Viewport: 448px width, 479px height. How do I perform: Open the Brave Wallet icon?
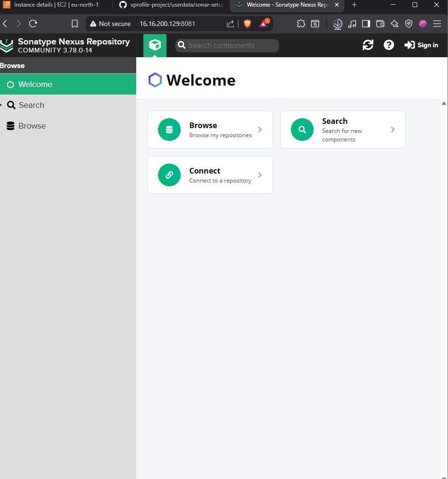tap(380, 24)
